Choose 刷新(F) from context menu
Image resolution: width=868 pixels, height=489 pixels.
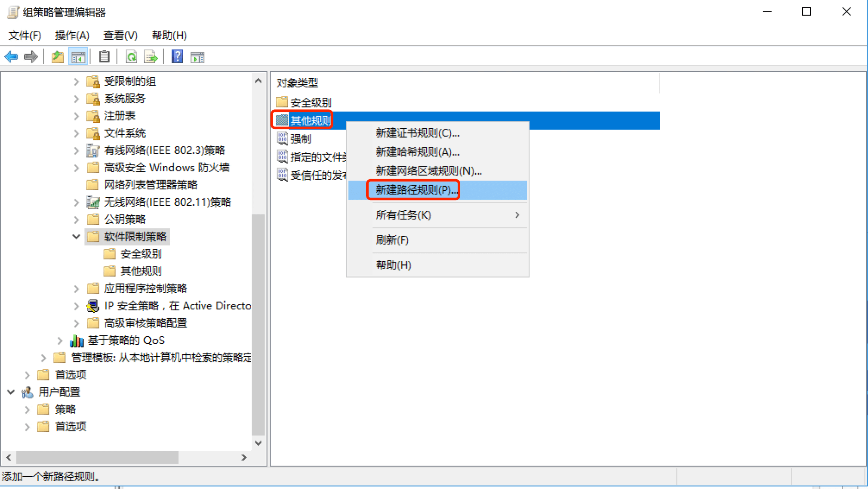tap(437, 240)
